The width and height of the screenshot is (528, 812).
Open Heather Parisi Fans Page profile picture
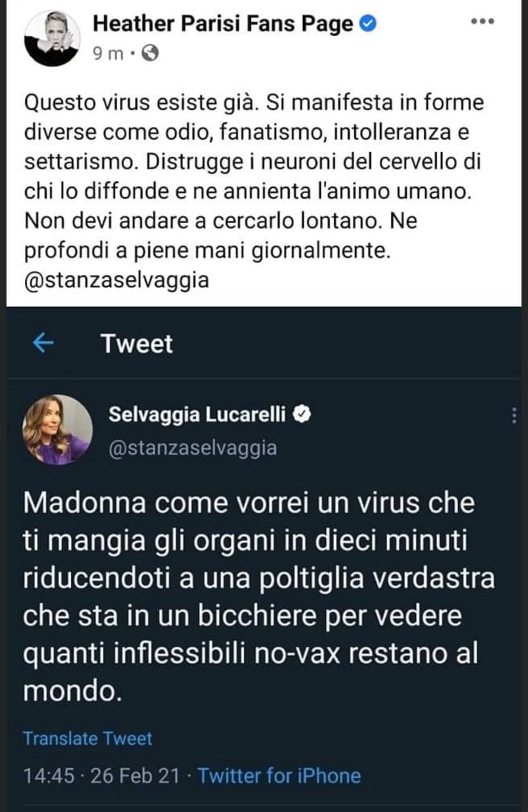pos(52,37)
